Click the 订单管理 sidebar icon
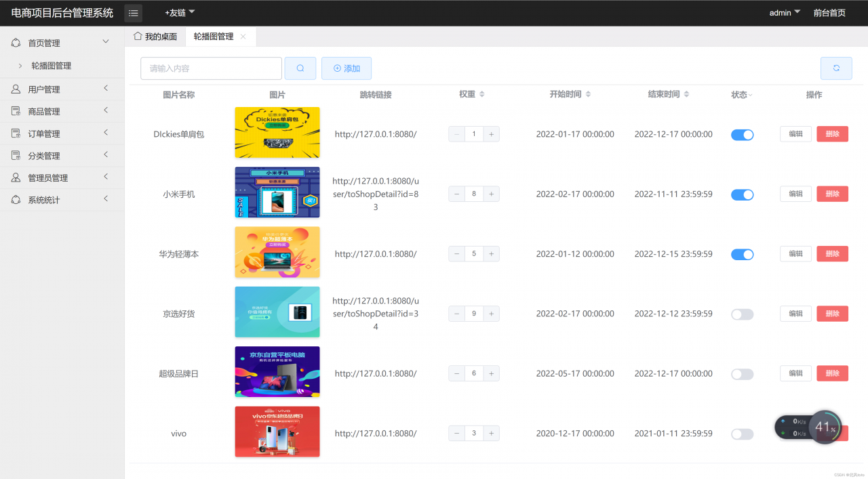868x479 pixels. (16, 133)
